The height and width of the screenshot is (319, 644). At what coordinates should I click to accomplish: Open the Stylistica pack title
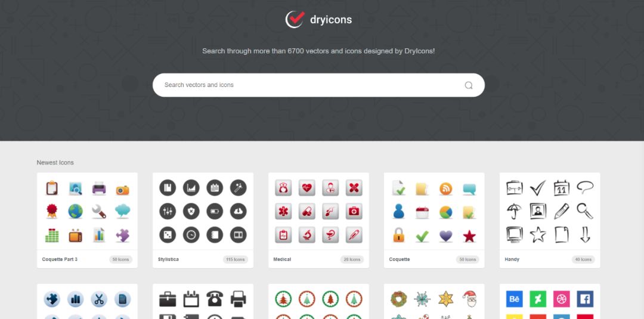click(168, 259)
